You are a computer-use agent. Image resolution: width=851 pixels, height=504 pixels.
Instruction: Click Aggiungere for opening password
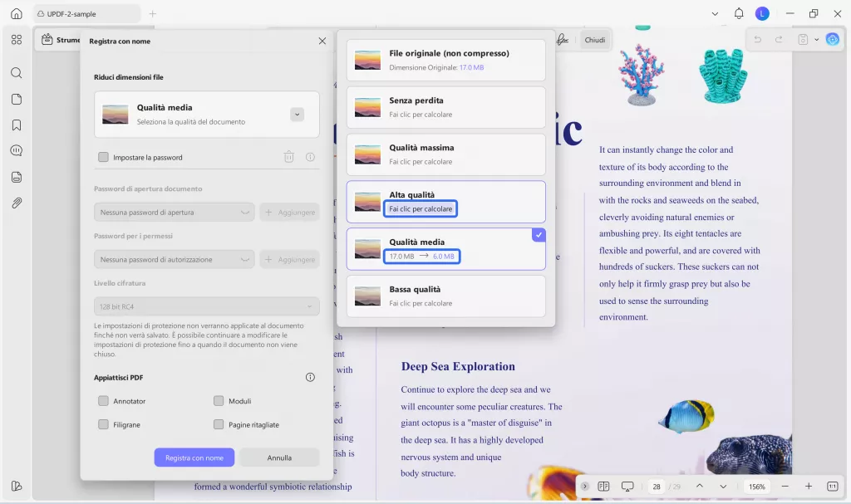[x=290, y=212]
